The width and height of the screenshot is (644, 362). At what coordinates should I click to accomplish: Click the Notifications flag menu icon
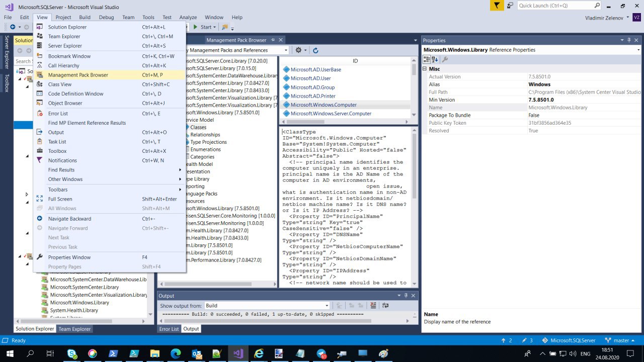point(40,160)
